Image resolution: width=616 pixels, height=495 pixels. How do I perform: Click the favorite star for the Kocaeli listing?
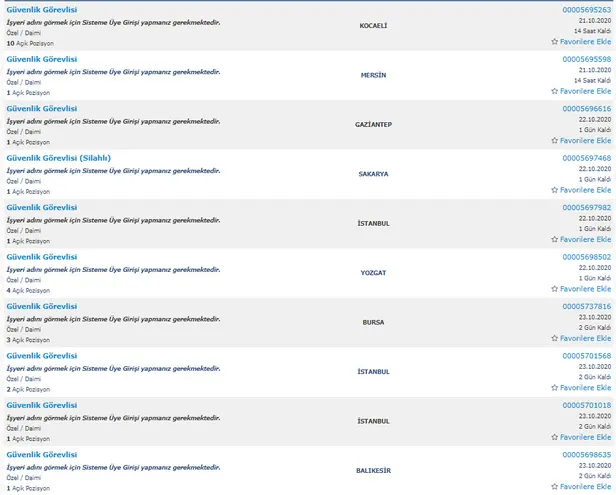pyautogui.click(x=555, y=43)
